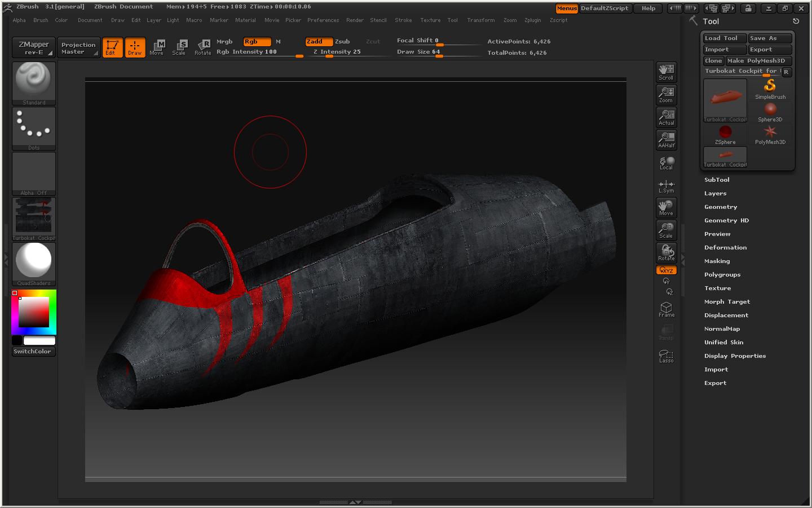Select the Standard sculpting brush
This screenshot has height=508, width=812.
coord(33,82)
